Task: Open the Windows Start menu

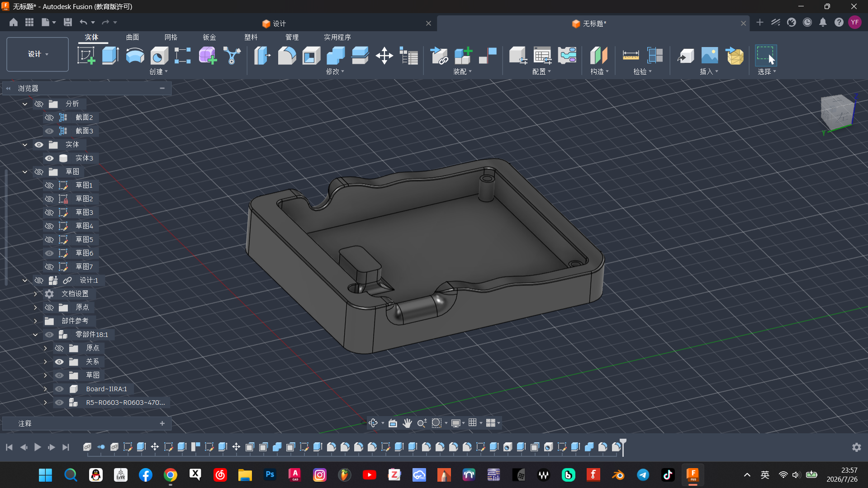Action: pyautogui.click(x=45, y=475)
